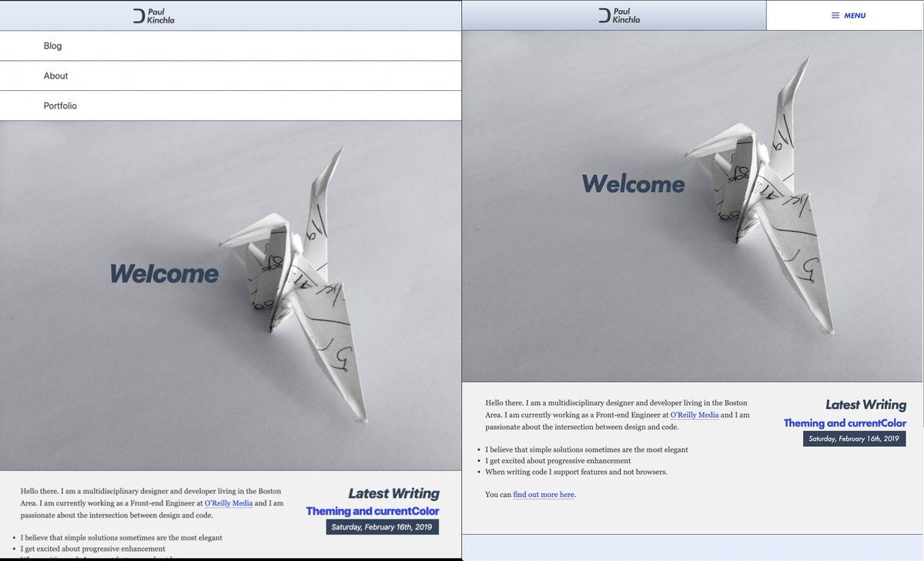The height and width of the screenshot is (561, 924).
Task: Expand the MENU text label
Action: point(855,15)
